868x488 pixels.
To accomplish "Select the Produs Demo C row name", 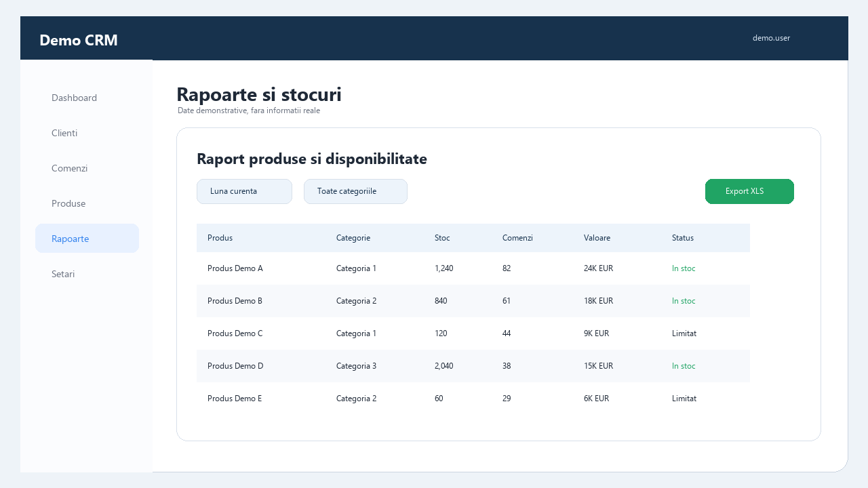I will (235, 333).
